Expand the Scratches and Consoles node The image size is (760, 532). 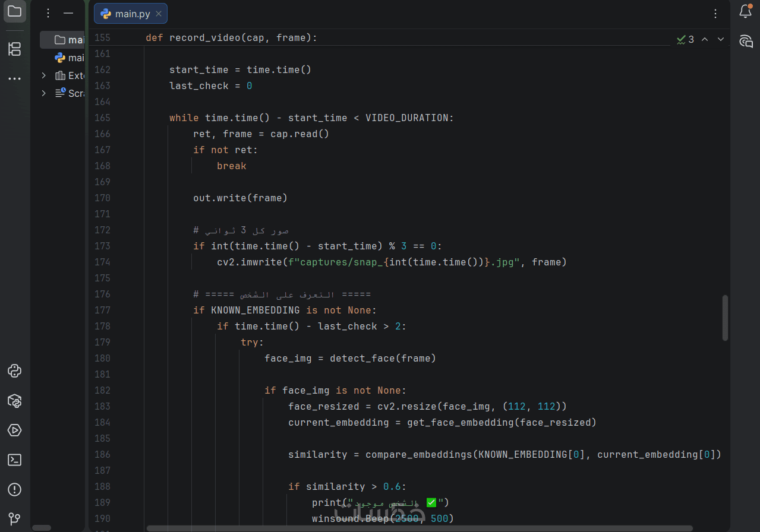tap(43, 93)
